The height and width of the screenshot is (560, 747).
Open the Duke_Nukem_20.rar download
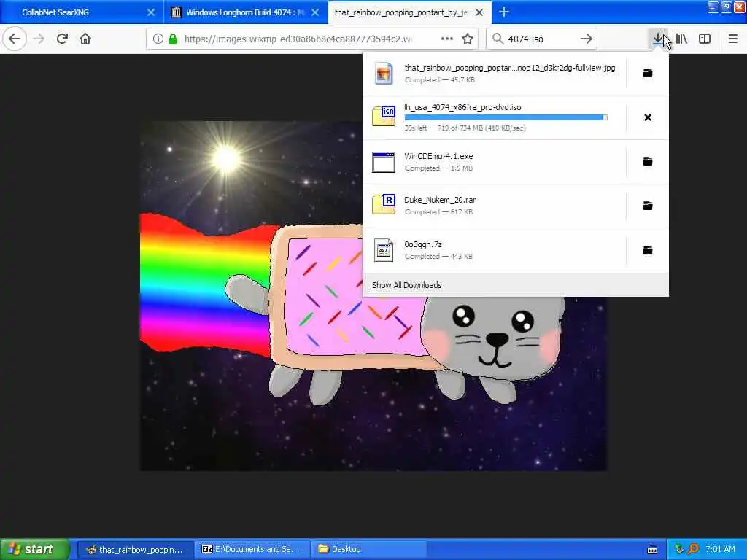pyautogui.click(x=494, y=206)
